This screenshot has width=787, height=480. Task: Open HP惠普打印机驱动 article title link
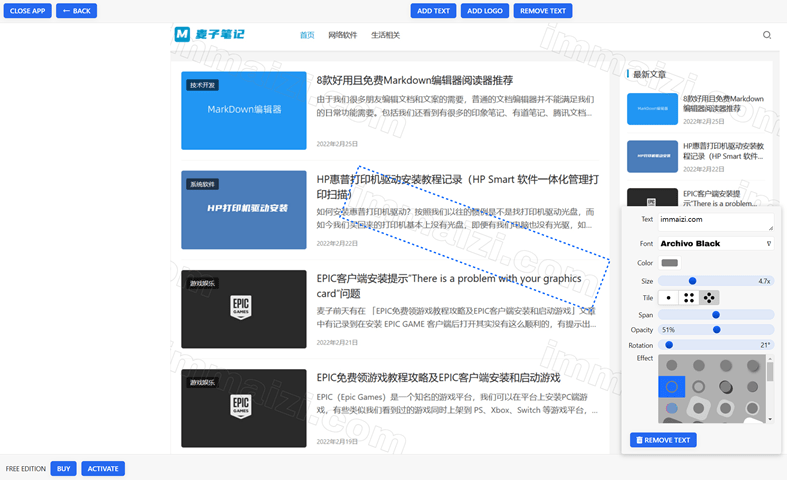click(x=457, y=187)
